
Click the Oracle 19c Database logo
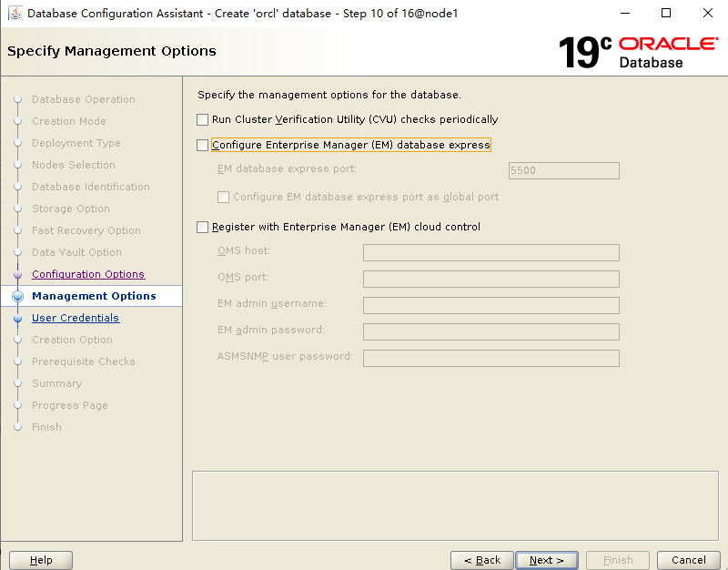[x=639, y=53]
